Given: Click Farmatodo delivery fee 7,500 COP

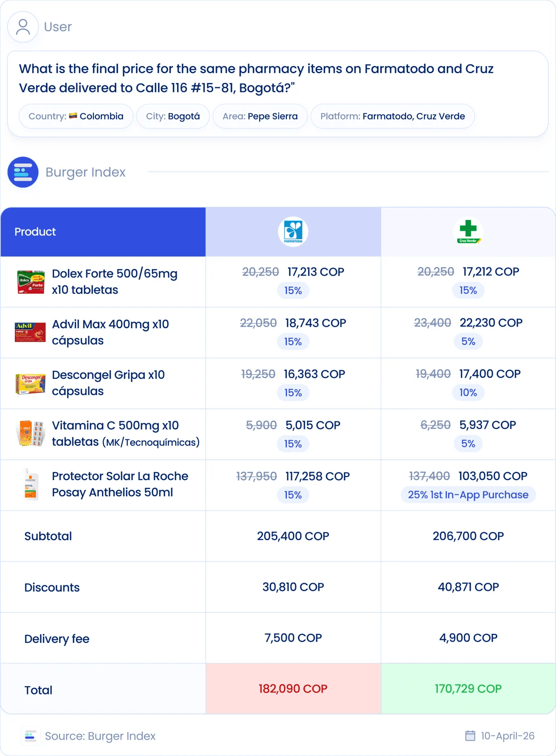Looking at the screenshot, I should pos(293,638).
